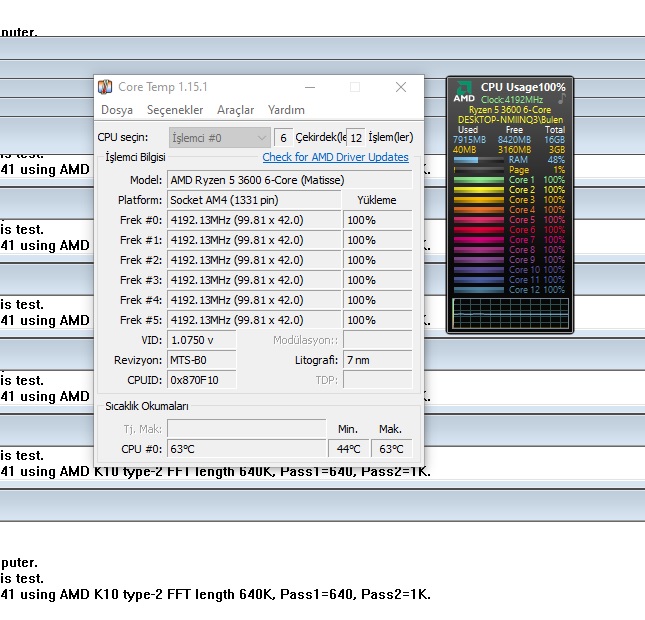The image size is (645, 620).
Task: Click the Core 6 100% label
Action: (x=537, y=230)
